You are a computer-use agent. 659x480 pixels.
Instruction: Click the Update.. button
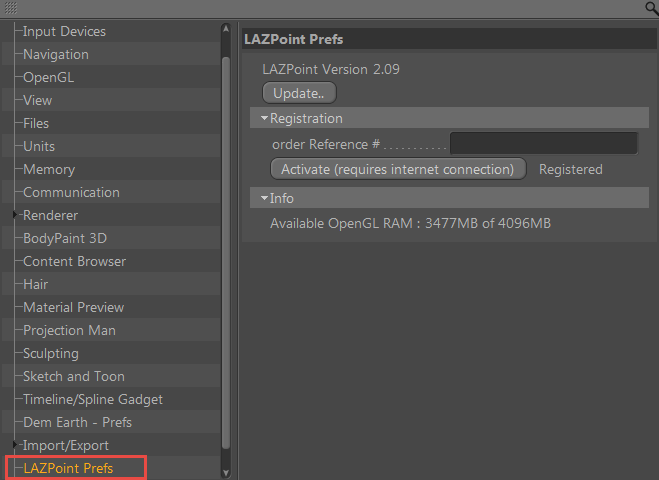click(x=299, y=93)
